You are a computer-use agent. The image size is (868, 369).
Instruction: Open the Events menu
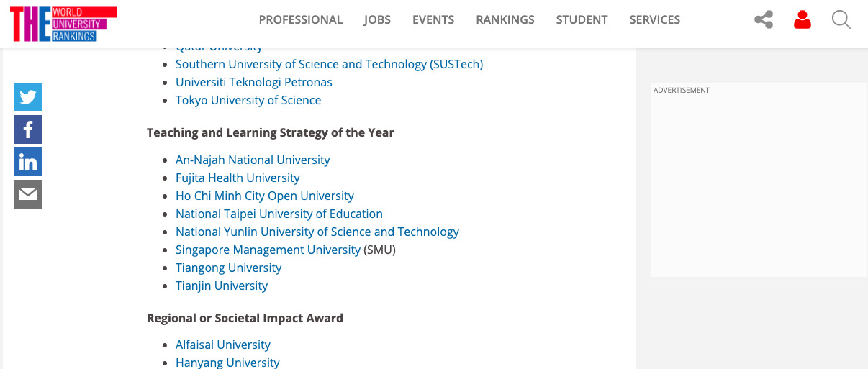pyautogui.click(x=433, y=20)
